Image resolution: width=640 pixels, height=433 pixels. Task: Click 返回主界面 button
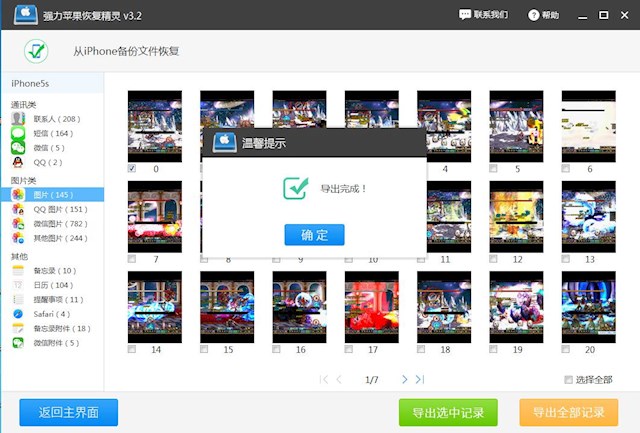[69, 412]
